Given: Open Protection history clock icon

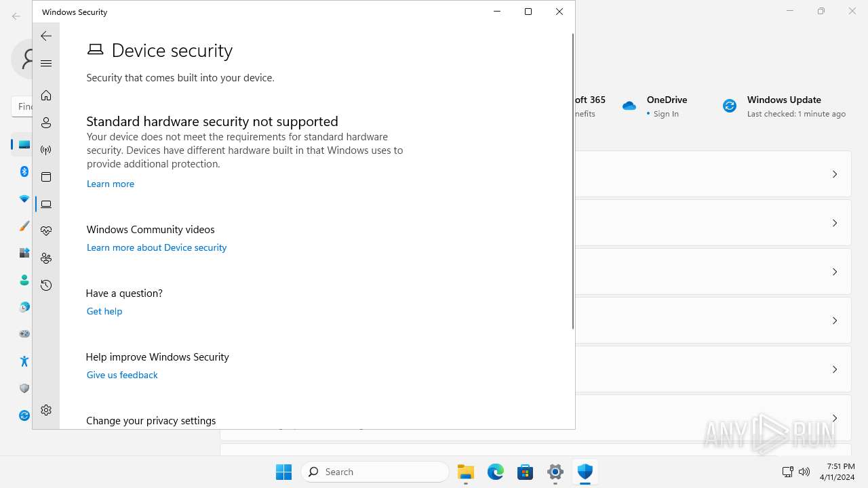Looking at the screenshot, I should [x=46, y=285].
